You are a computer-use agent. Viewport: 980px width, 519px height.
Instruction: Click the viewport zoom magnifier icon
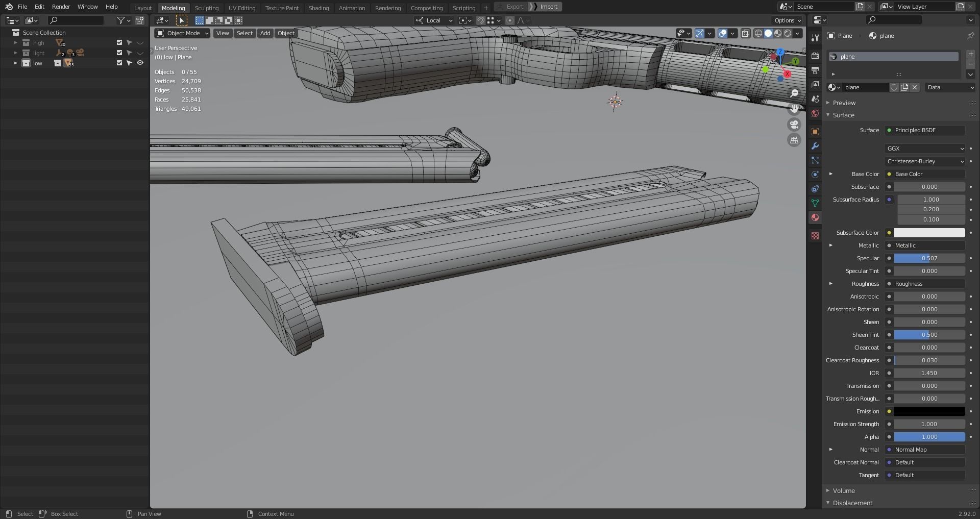[794, 93]
